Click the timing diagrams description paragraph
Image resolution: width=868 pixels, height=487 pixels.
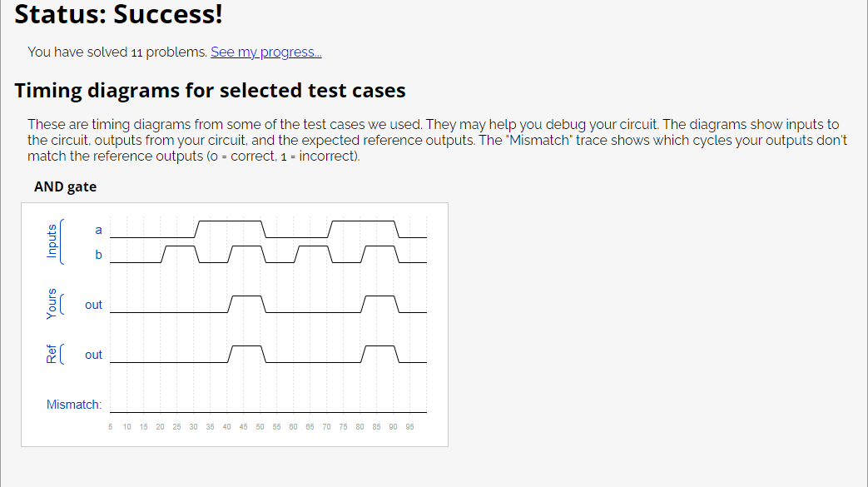[437, 140]
